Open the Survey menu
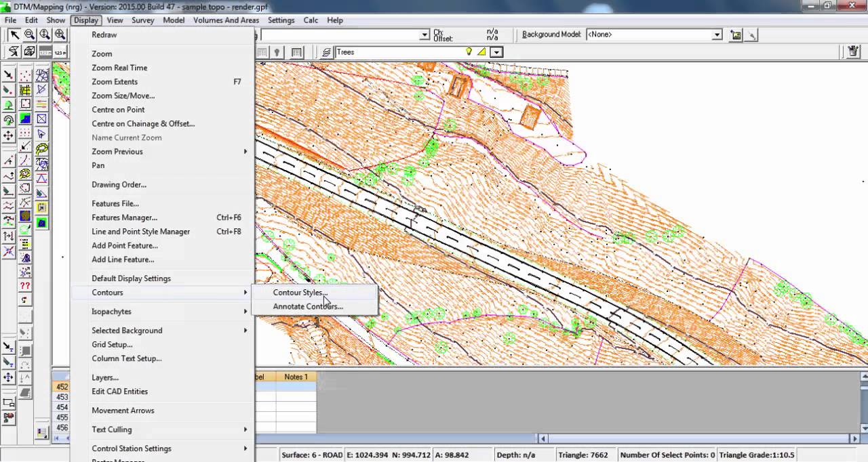The width and height of the screenshot is (868, 462). 143,20
